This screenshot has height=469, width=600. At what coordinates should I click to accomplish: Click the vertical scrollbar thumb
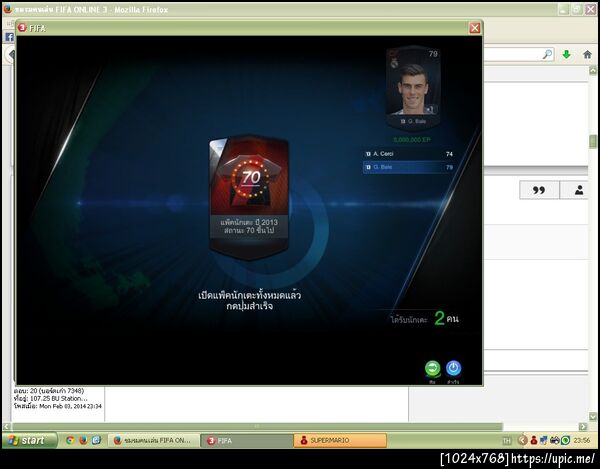point(593,141)
